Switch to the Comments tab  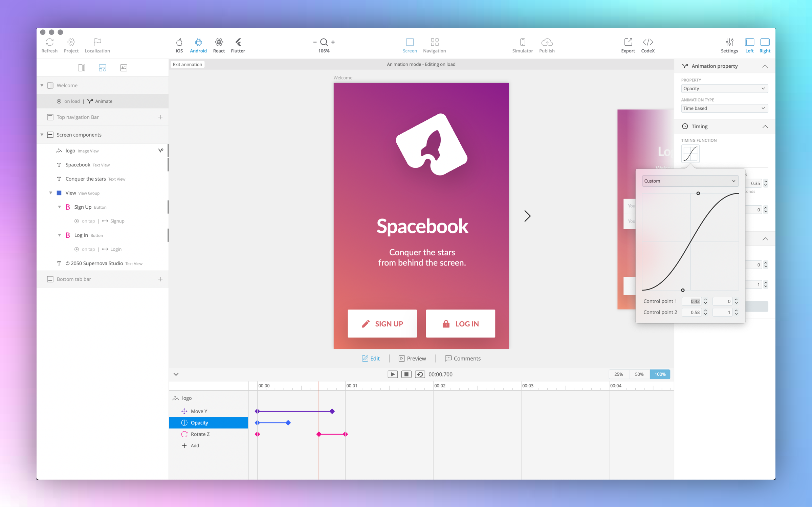click(462, 359)
